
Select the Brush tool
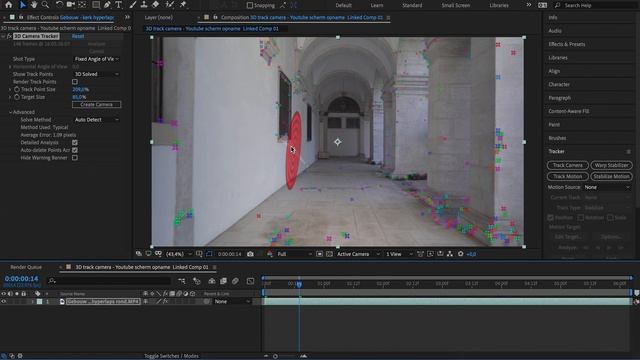click(133, 5)
